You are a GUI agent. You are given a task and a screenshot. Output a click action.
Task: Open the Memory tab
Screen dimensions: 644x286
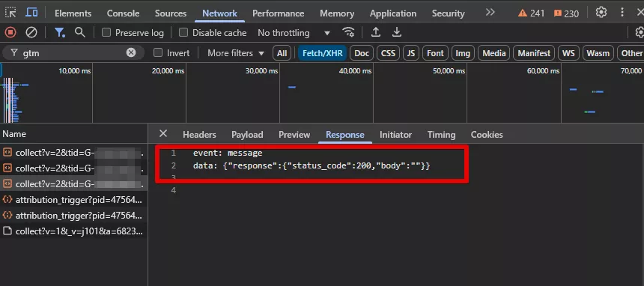337,13
